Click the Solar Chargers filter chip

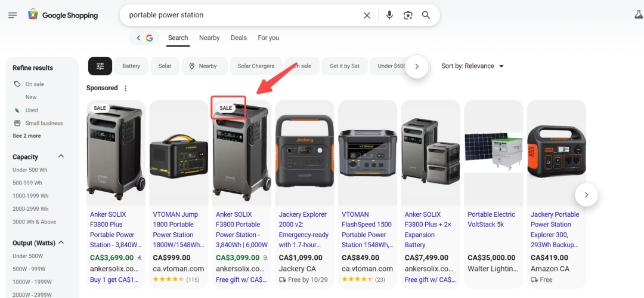(x=256, y=66)
